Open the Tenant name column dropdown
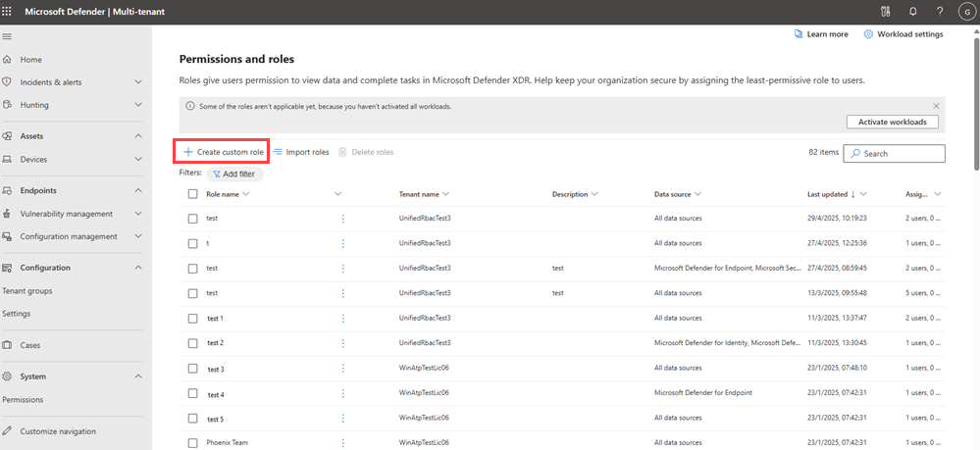Viewport: 980px width, 450px height. [x=445, y=194]
